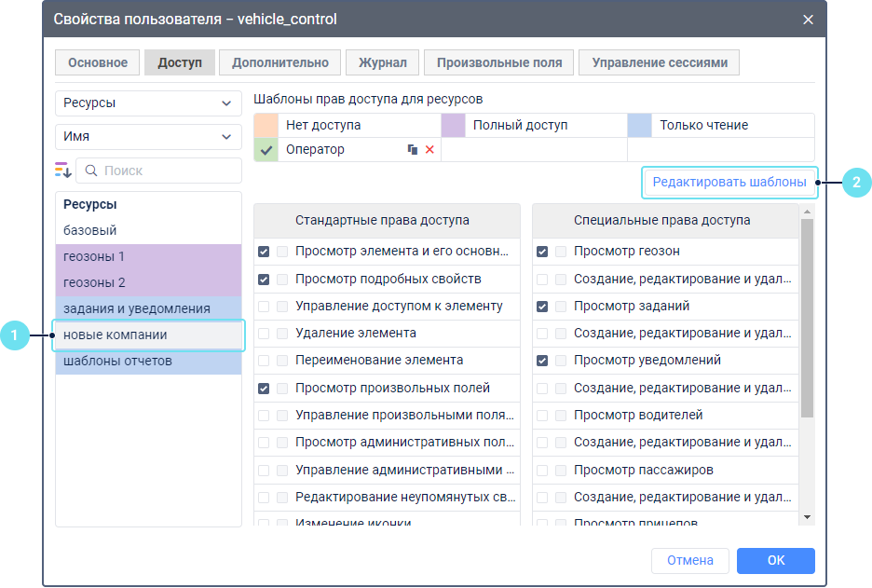872x588 pixels.
Task: Click the red delete X for Оператор template
Action: (x=429, y=149)
